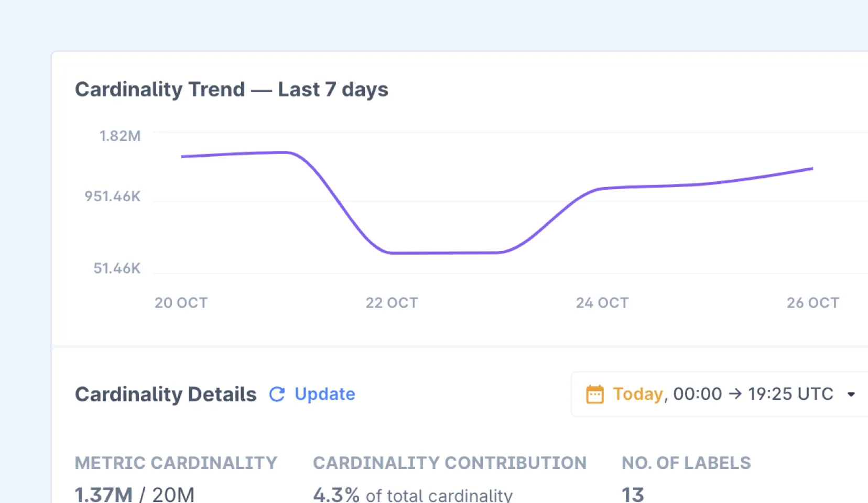Click the 22 OCT axis label
868x503 pixels.
point(392,303)
